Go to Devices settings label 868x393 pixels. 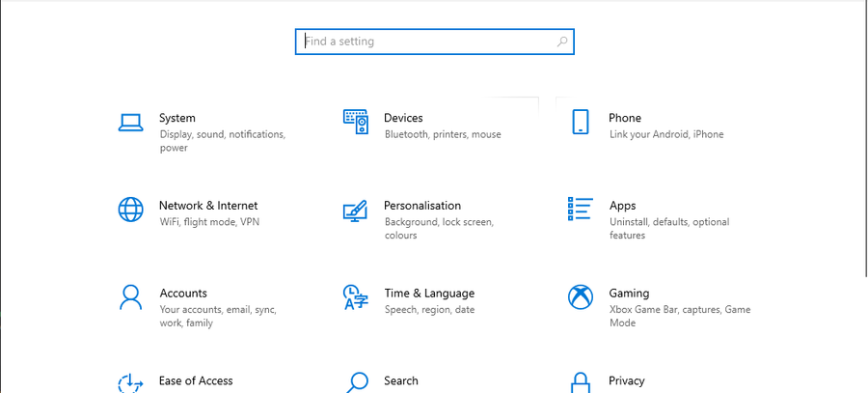pyautogui.click(x=403, y=118)
